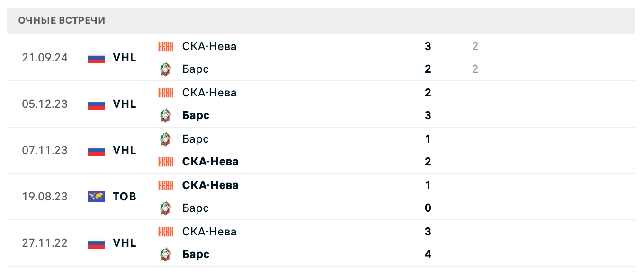Select the Russian flag icon next to 21.09.24

[96, 58]
